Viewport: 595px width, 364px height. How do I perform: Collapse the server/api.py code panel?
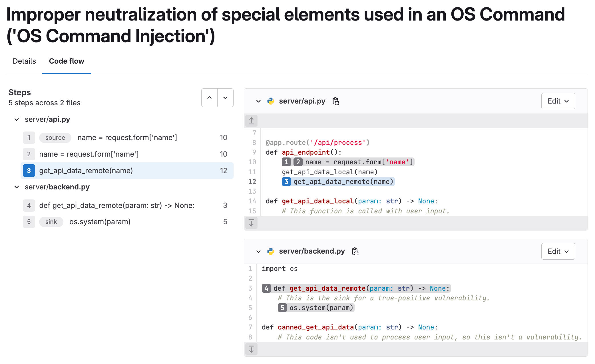pyautogui.click(x=258, y=101)
